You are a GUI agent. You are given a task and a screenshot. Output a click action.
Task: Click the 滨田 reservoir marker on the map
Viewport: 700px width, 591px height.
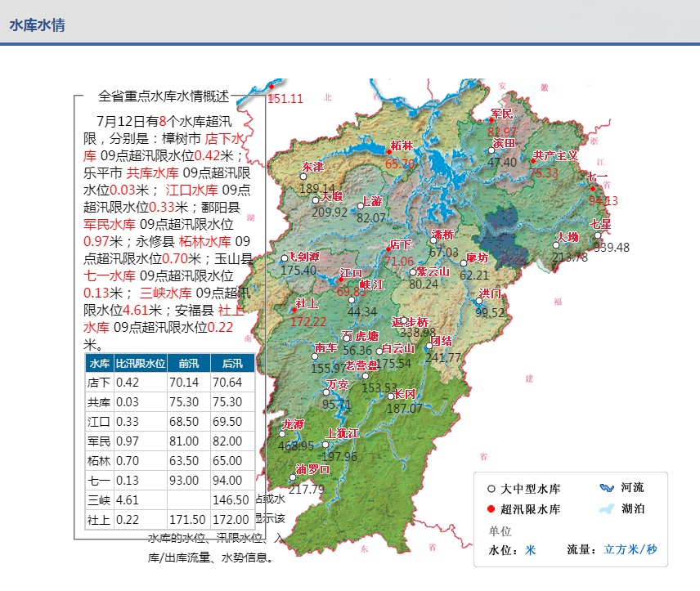coord(491,149)
